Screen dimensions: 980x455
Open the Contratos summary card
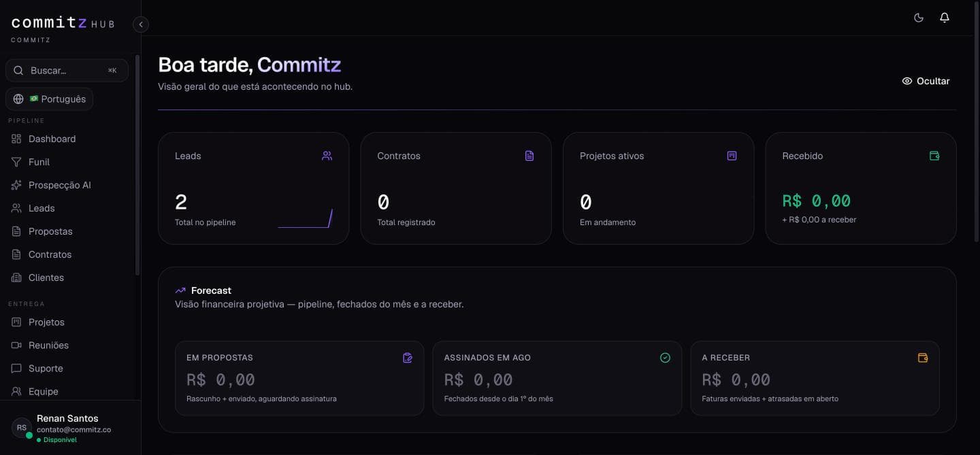(456, 188)
